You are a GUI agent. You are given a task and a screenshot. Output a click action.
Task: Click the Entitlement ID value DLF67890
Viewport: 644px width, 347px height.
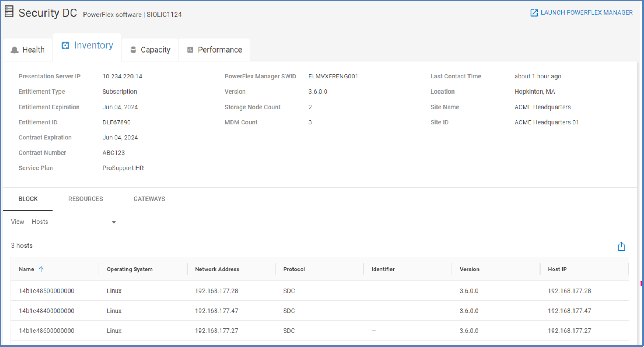point(117,122)
